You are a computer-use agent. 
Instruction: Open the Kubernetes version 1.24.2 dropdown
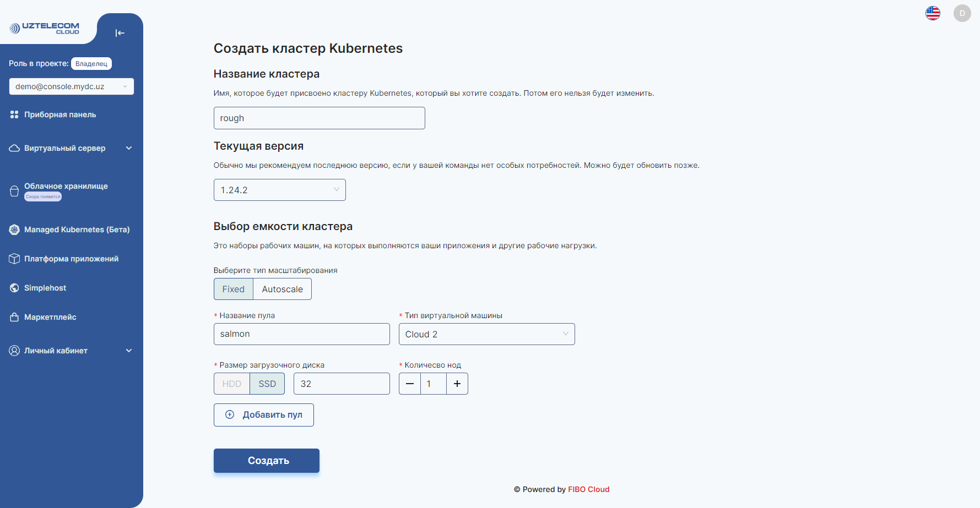pyautogui.click(x=279, y=190)
